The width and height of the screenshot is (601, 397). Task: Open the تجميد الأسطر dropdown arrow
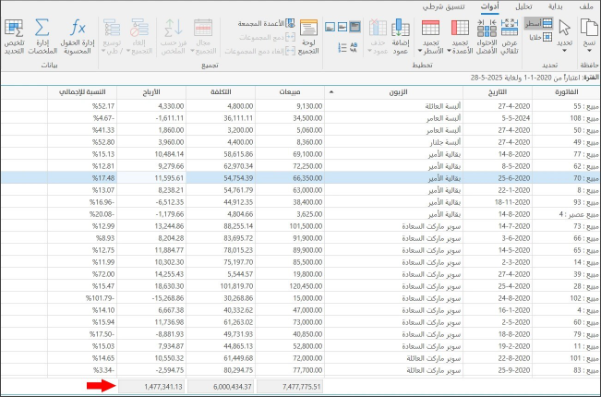[420, 51]
